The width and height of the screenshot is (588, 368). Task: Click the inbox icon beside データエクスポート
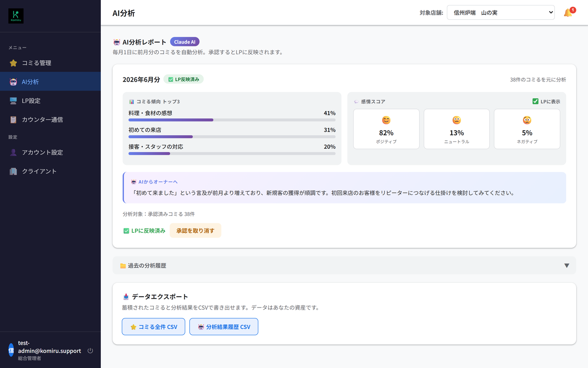click(126, 297)
